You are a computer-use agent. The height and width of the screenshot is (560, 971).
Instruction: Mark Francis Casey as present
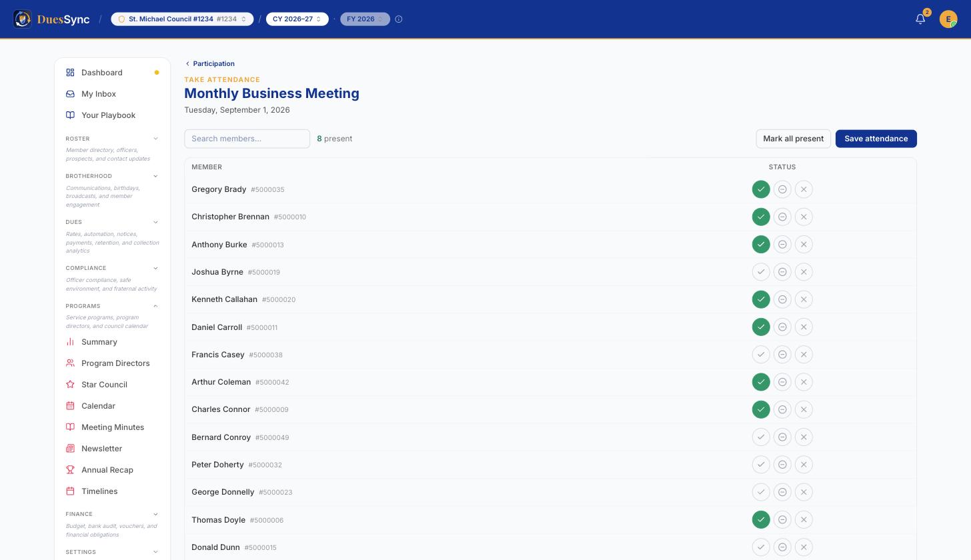[761, 355]
